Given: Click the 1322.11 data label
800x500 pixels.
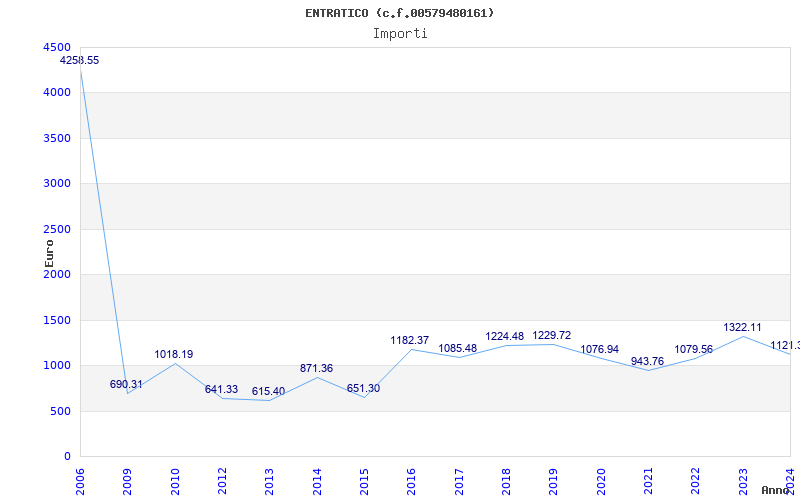Looking at the screenshot, I should click(742, 328).
